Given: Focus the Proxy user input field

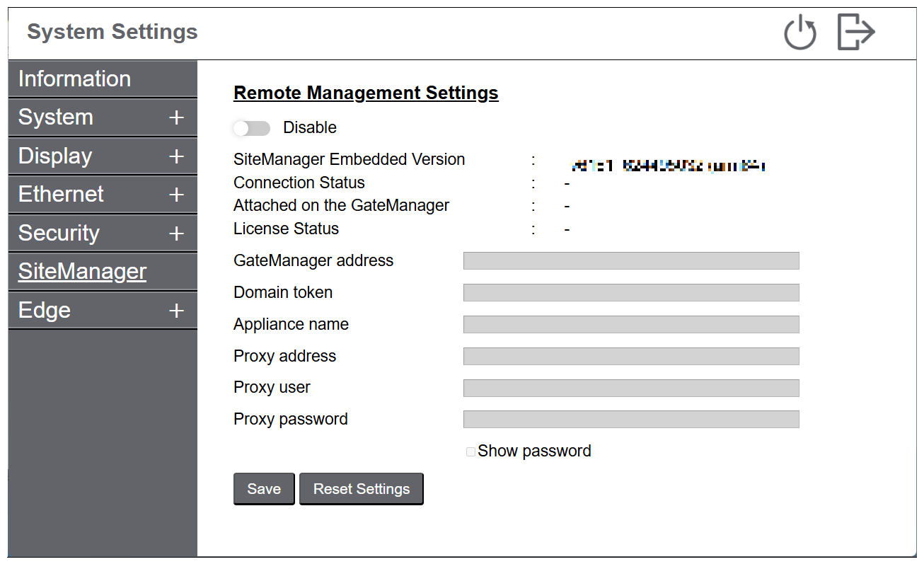Looking at the screenshot, I should tap(630, 388).
